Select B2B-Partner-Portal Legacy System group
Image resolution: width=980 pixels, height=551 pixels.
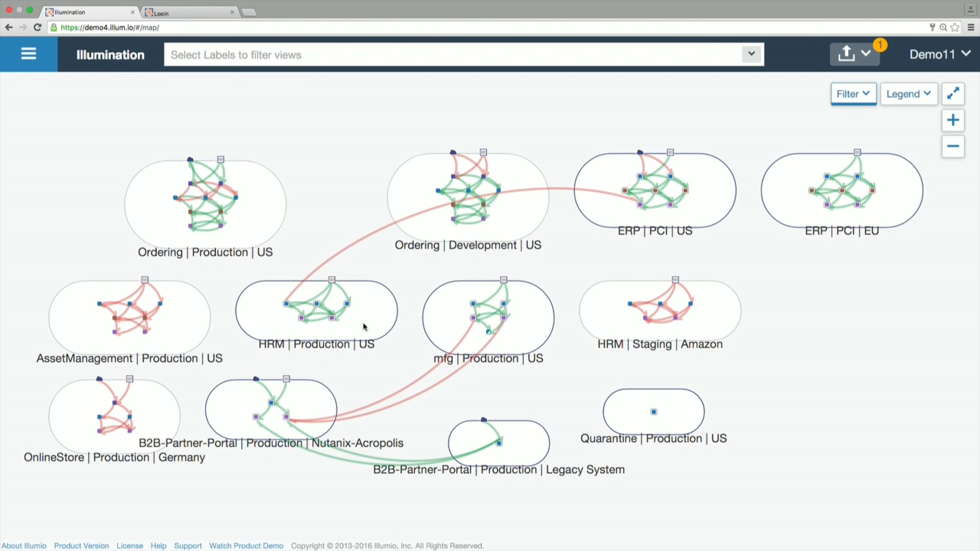[x=499, y=443]
